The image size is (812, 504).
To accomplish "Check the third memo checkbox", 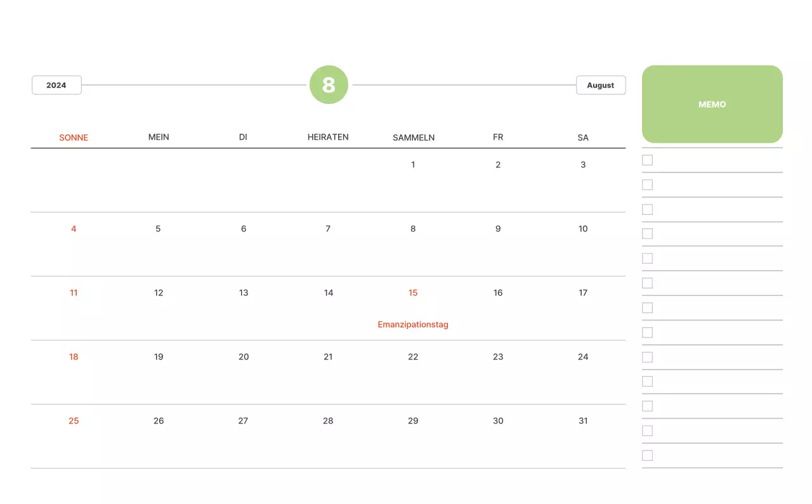I will (647, 210).
